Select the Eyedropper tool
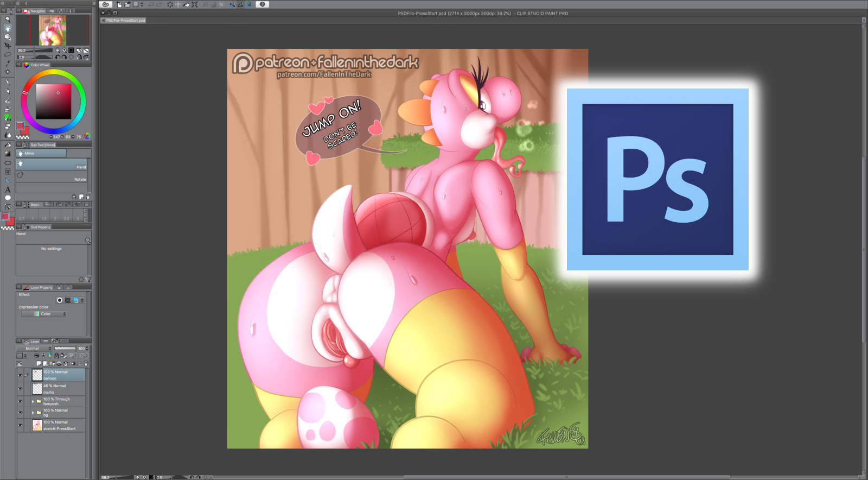 [x=8, y=63]
